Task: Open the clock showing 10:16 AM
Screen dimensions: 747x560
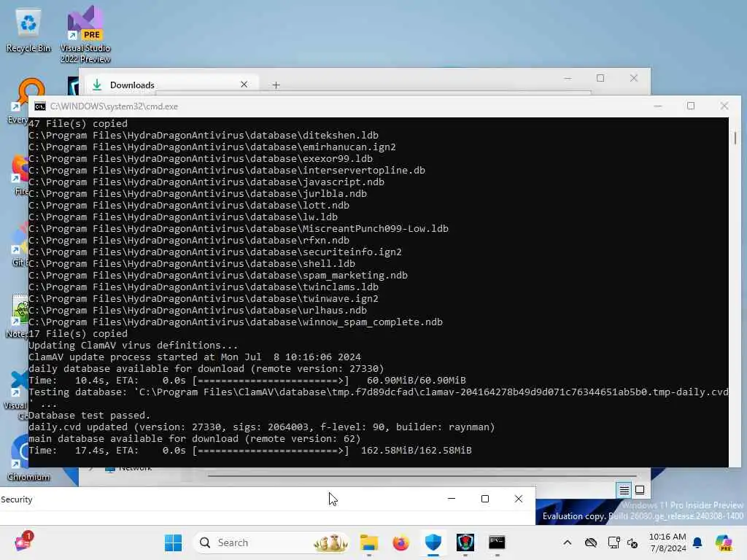Action: pyautogui.click(x=667, y=542)
